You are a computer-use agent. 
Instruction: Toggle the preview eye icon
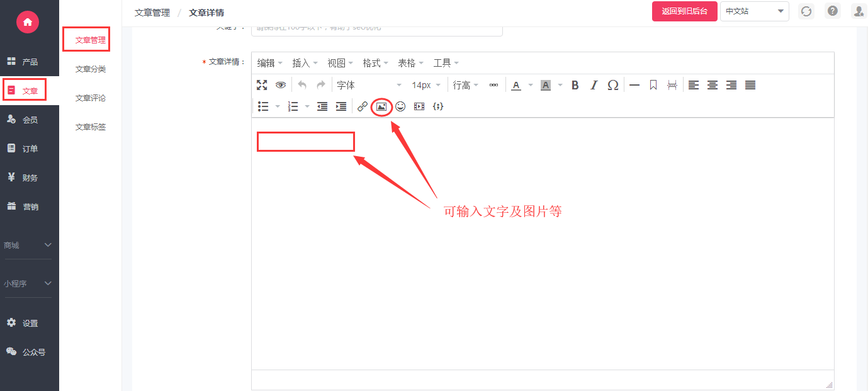[x=281, y=85]
